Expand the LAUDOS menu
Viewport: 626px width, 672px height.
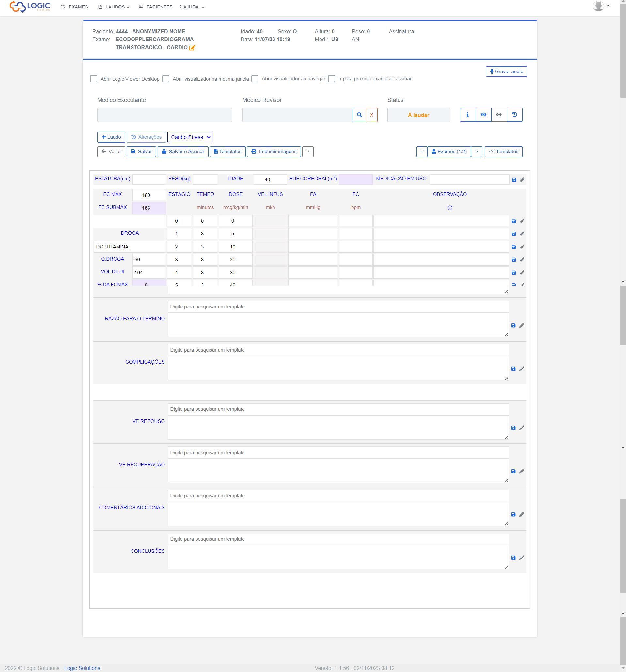114,7
